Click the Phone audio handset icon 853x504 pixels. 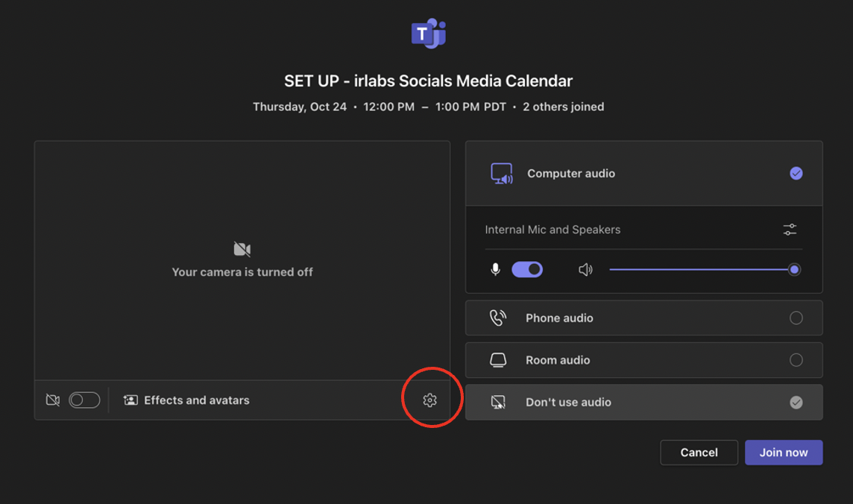click(497, 318)
